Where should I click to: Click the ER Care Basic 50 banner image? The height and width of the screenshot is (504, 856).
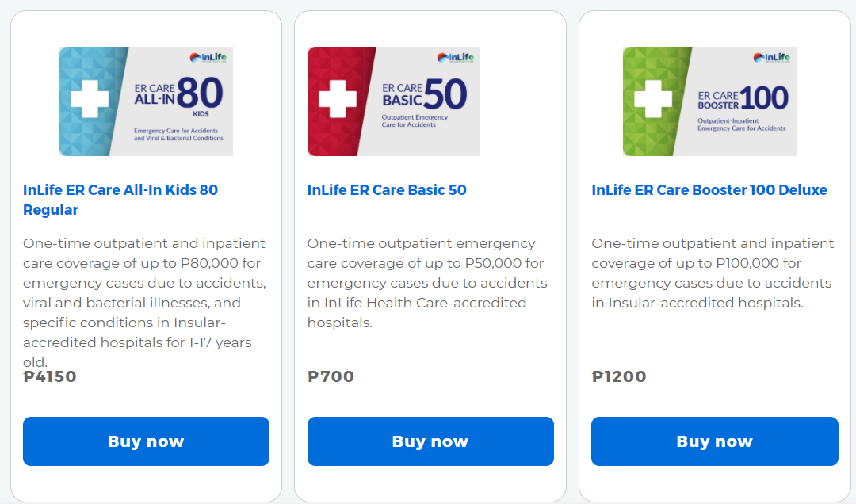(393, 101)
